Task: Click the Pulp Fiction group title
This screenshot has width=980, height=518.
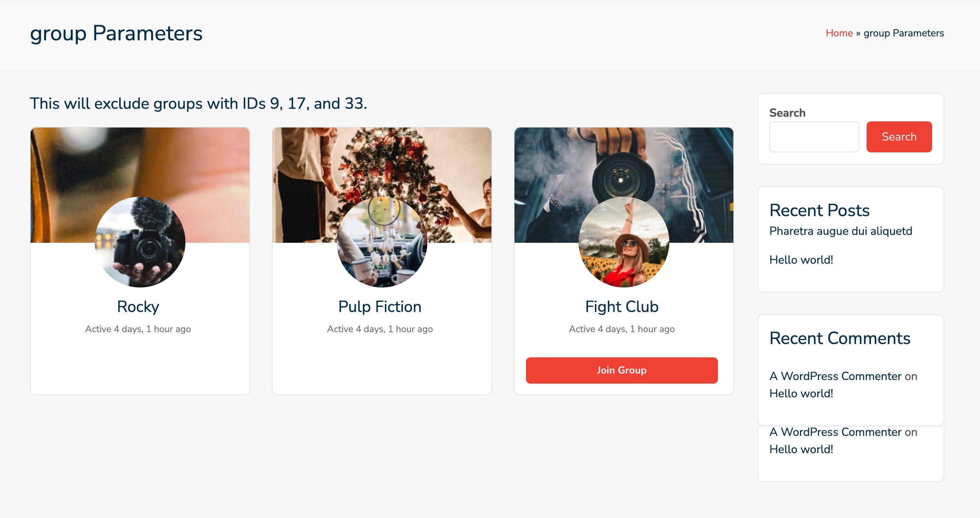Action: point(380,307)
